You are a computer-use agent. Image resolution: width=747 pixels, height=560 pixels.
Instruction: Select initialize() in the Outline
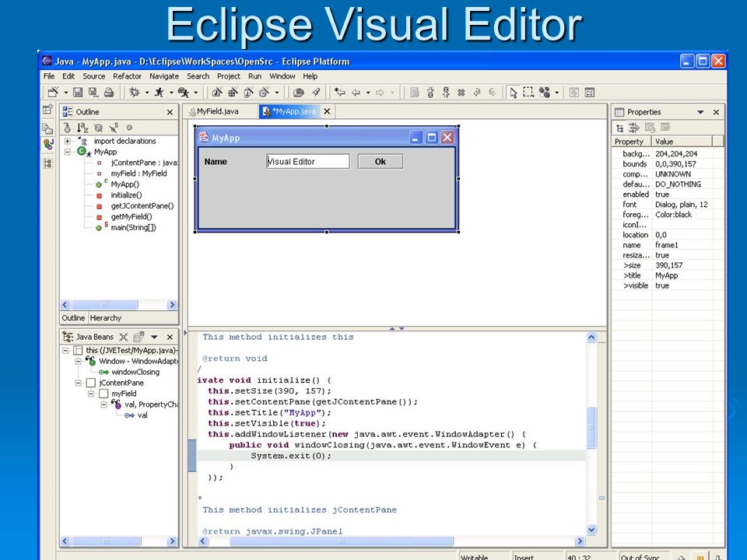point(126,195)
